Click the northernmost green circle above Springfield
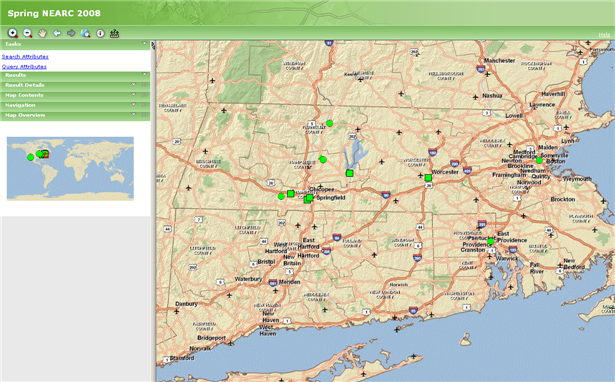This screenshot has height=382, width=615. [x=330, y=123]
